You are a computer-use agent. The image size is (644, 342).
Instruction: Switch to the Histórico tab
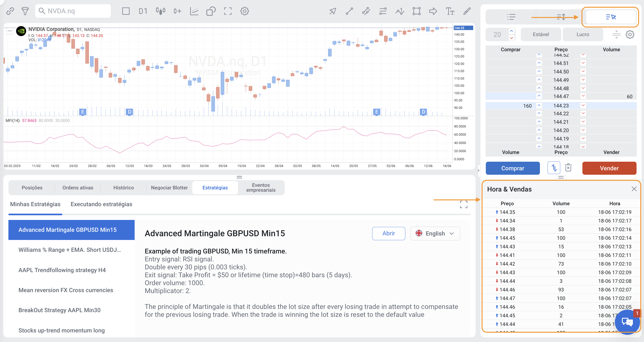123,188
